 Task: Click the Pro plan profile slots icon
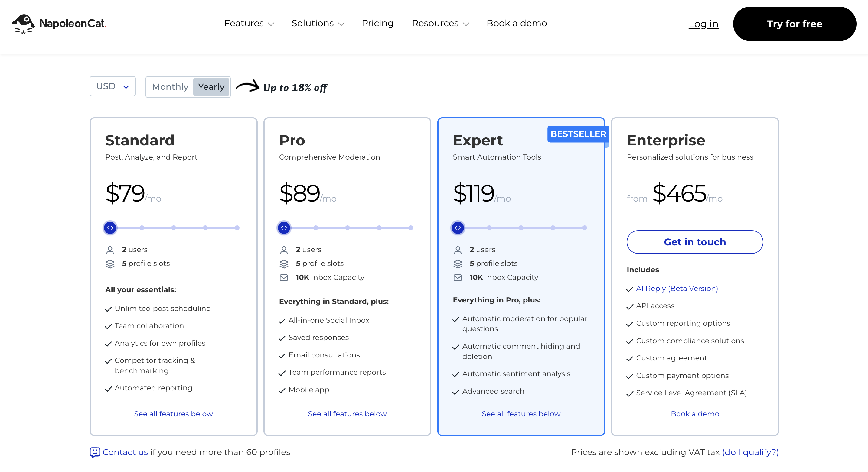(x=284, y=264)
